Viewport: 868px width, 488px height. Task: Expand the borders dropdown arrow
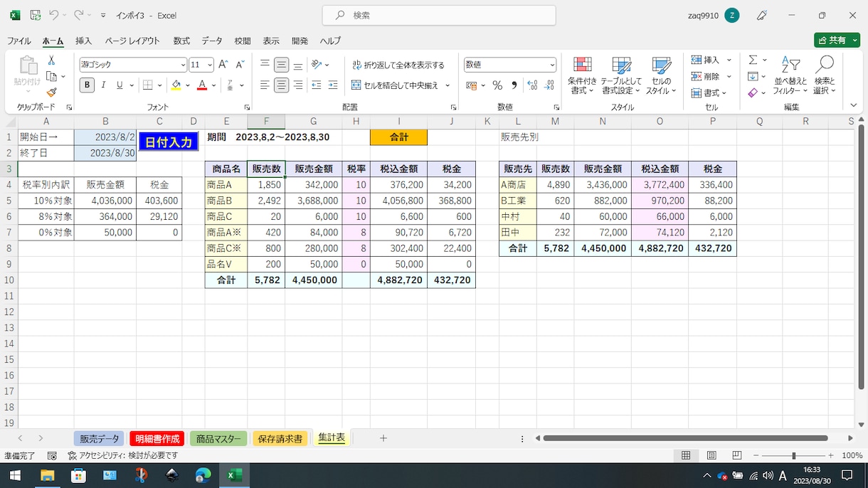coord(160,85)
